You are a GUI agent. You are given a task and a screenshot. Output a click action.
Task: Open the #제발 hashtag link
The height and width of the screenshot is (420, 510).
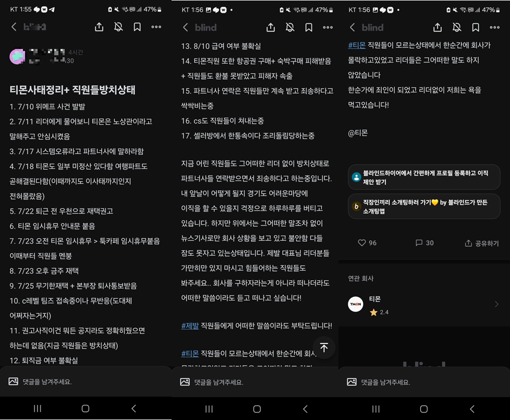tap(190, 326)
